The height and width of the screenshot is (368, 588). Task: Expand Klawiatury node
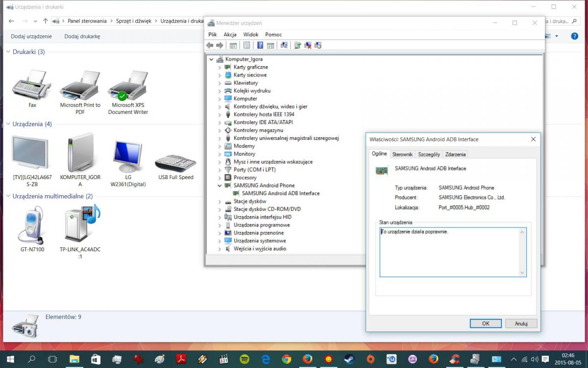click(x=220, y=83)
